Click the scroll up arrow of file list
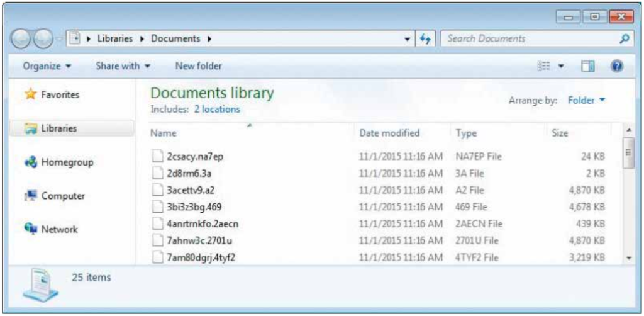The image size is (644, 316). tap(628, 131)
